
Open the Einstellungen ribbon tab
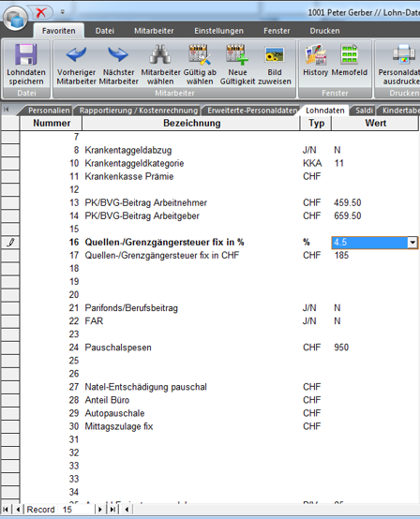pos(218,31)
